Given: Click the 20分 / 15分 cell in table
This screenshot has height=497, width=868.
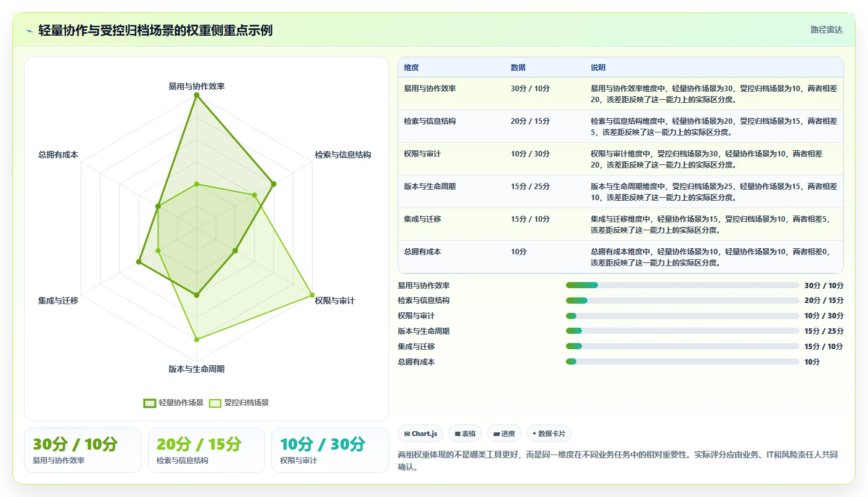Looking at the screenshot, I should [530, 121].
